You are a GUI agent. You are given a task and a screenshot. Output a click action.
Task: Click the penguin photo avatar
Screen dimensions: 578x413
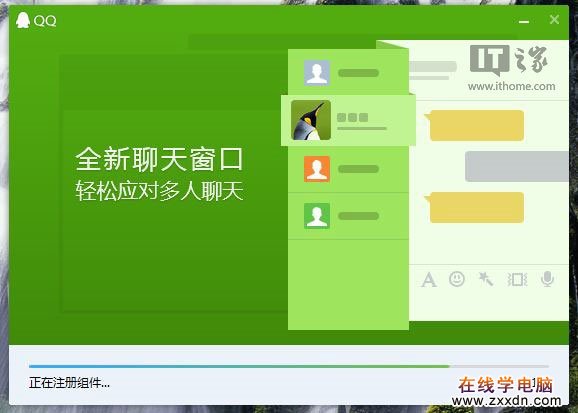click(311, 120)
